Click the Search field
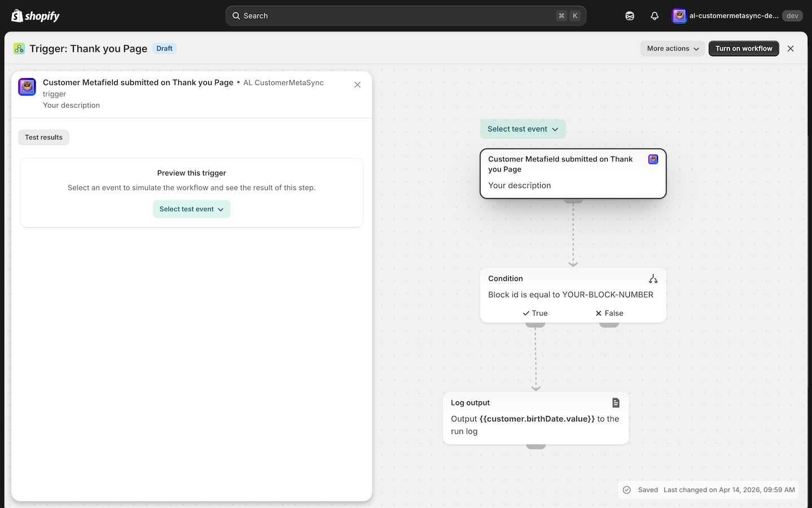This screenshot has width=812, height=508. point(406,16)
